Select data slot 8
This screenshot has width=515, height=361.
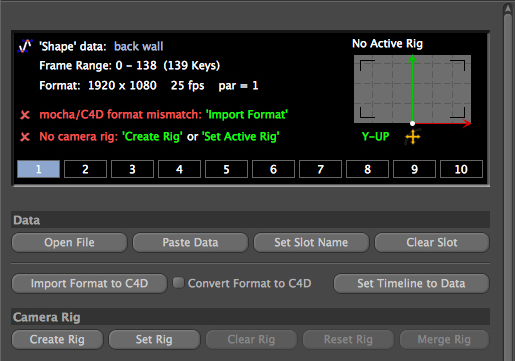367,169
